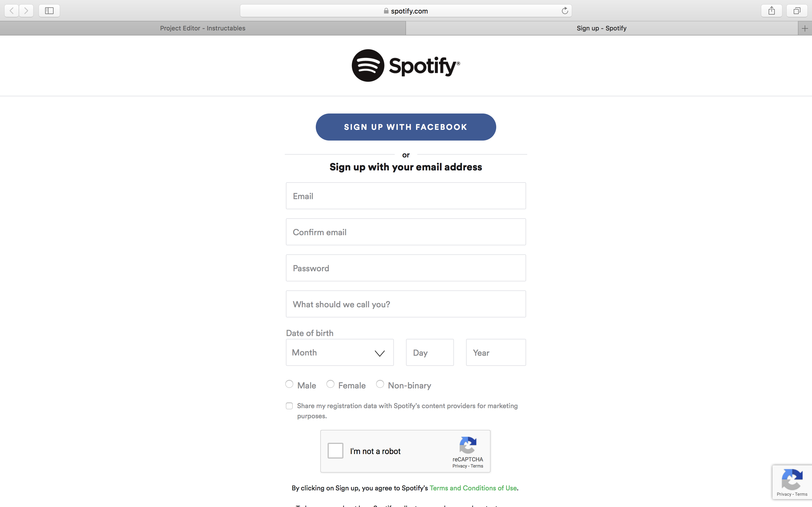Click the Email input field
Image resolution: width=812 pixels, height=507 pixels.
pyautogui.click(x=406, y=196)
